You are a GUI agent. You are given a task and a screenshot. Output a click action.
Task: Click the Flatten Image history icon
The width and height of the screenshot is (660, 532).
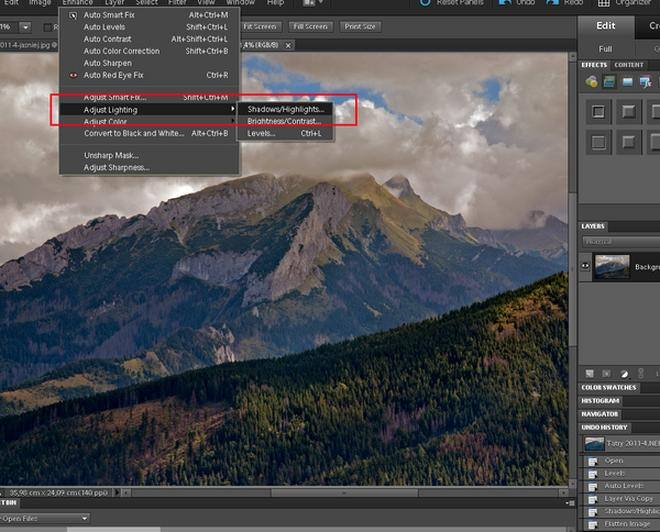[x=593, y=524]
